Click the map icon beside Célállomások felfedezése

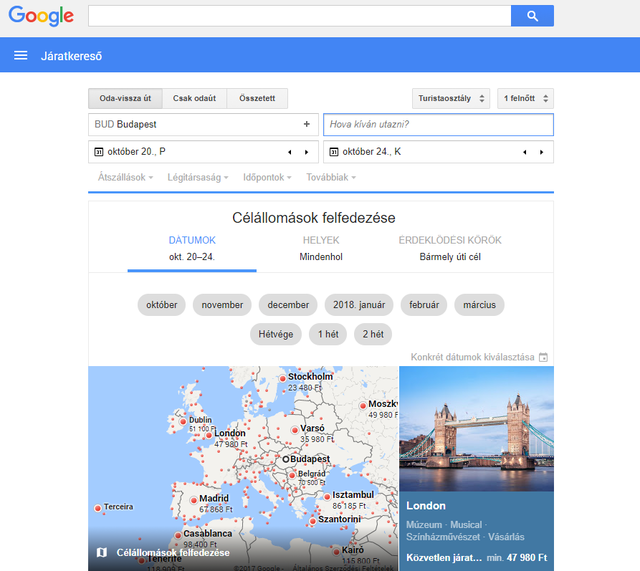point(102,552)
